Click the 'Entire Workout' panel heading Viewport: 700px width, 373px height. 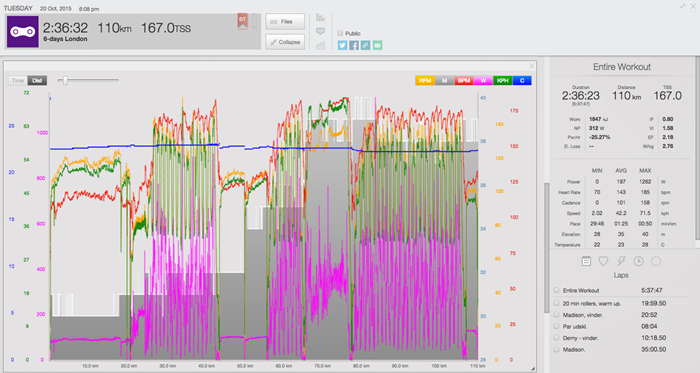(x=622, y=67)
